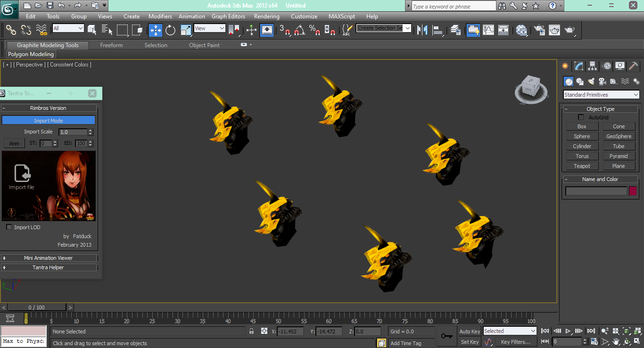
Task: Click the Unlink Selection icon
Action: pyautogui.click(x=26, y=30)
